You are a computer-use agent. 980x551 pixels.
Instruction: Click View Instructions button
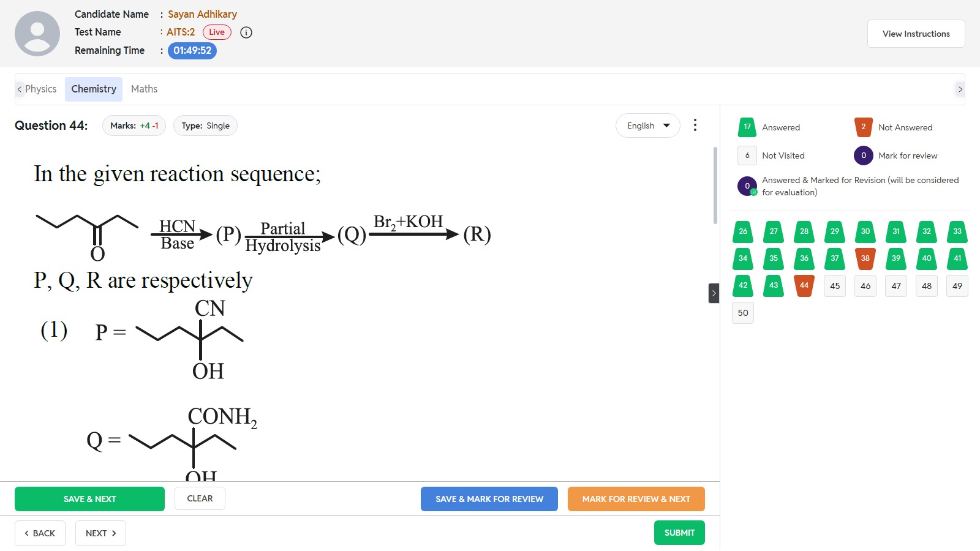[916, 34]
